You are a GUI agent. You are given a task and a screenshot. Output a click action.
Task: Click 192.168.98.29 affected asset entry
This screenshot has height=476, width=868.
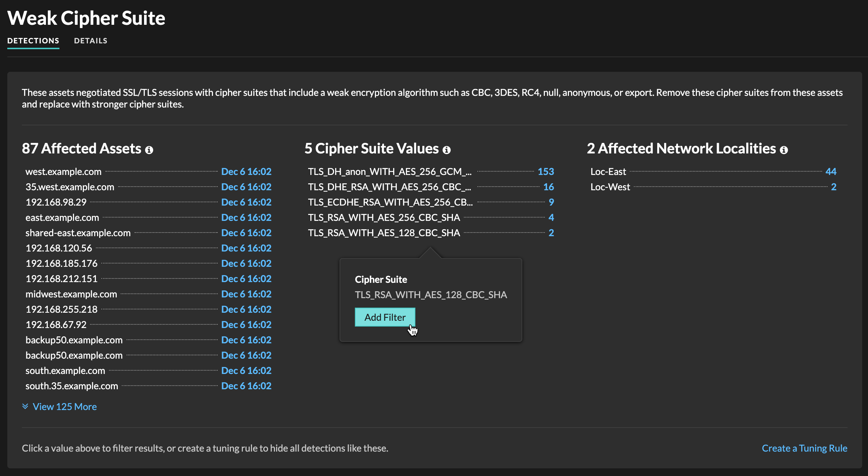click(54, 202)
